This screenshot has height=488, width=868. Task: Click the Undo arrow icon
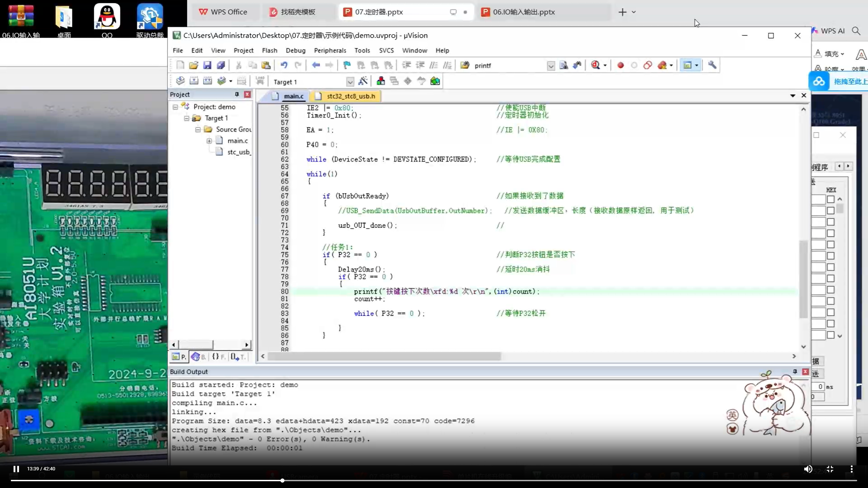tap(284, 65)
